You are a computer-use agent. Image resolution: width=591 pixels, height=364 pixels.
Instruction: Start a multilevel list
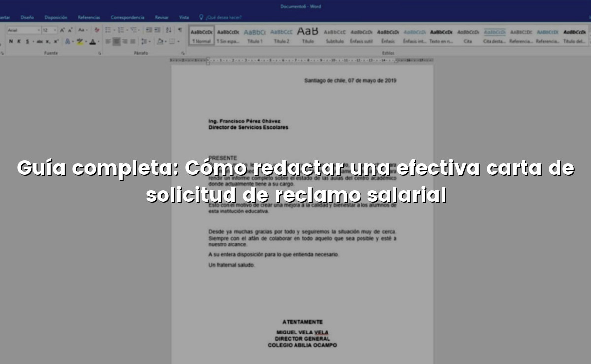[x=133, y=30]
